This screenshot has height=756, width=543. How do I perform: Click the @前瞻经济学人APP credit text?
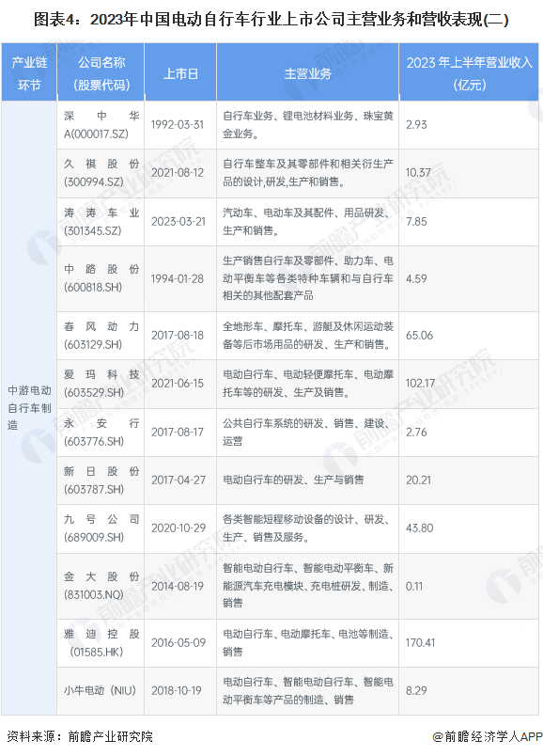(x=488, y=736)
